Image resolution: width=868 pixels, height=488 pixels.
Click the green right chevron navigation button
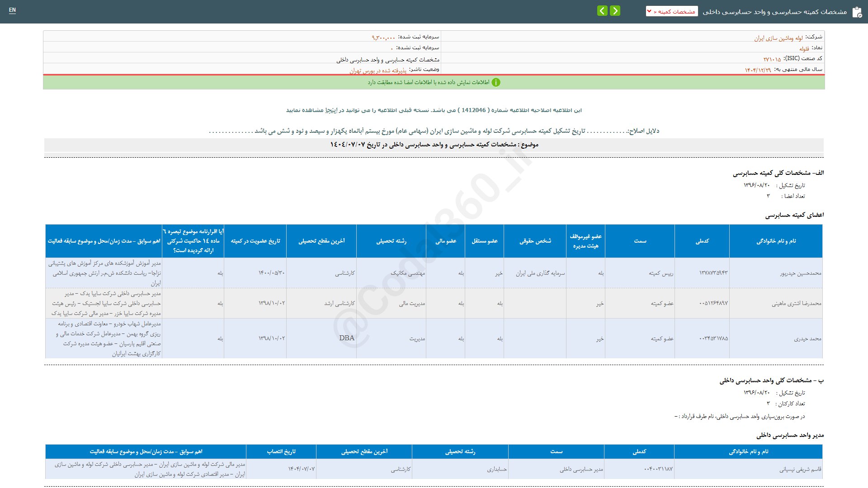point(615,11)
